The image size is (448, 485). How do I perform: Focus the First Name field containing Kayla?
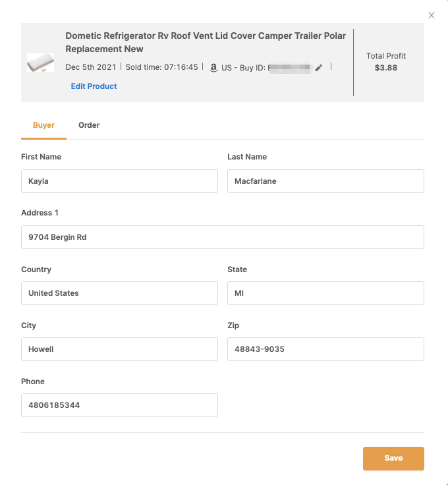[119, 181]
